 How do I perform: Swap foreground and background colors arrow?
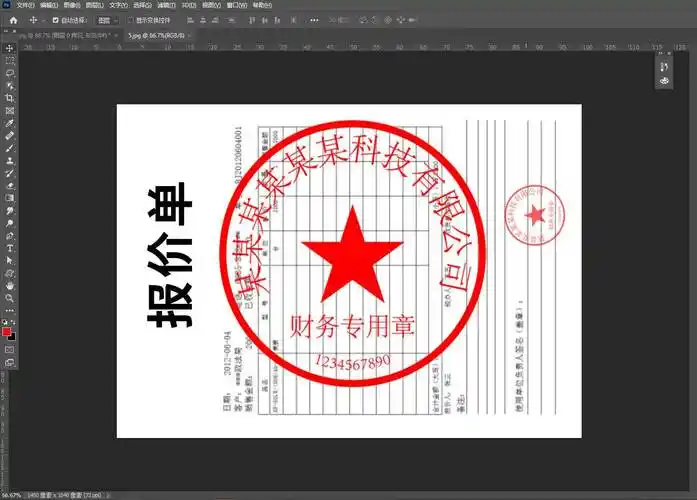click(x=13, y=322)
